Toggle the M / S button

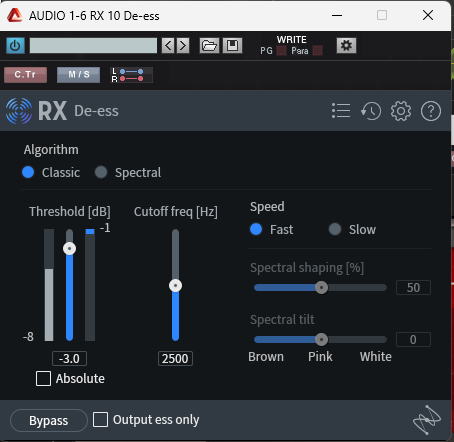(x=79, y=75)
